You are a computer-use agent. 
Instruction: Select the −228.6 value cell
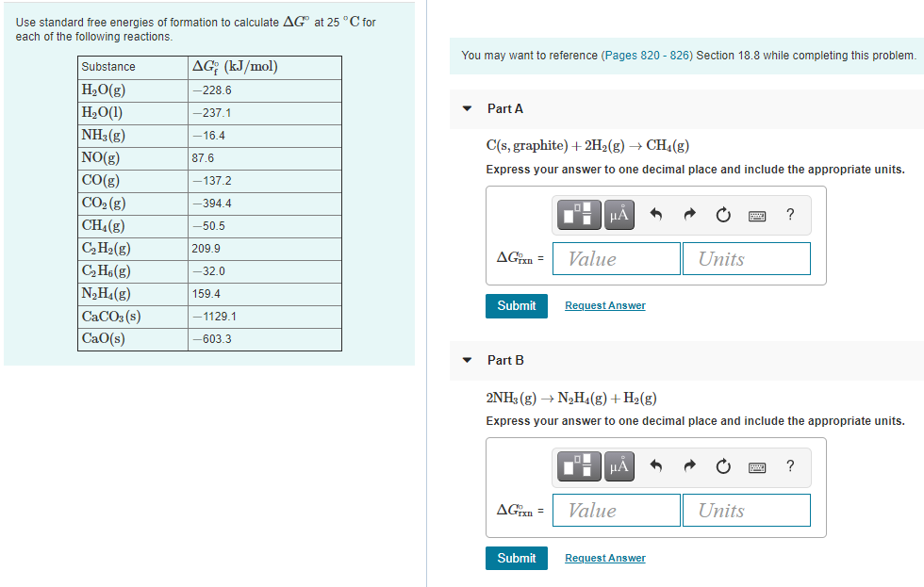point(265,90)
